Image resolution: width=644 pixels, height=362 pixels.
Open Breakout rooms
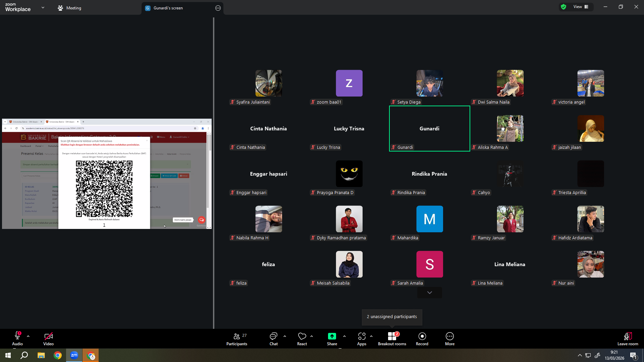click(392, 339)
